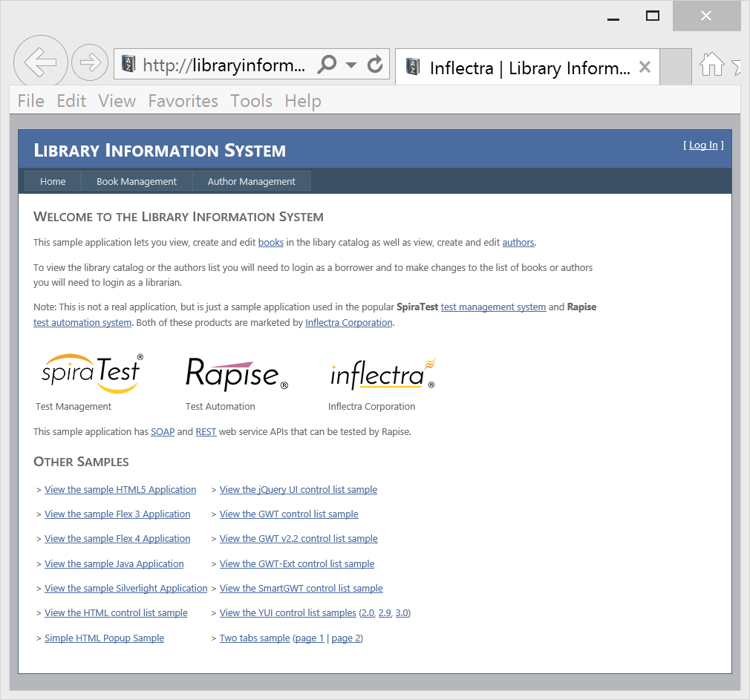Click the SpiraTest logo image
Viewport: 750px width, 700px height.
pos(91,373)
